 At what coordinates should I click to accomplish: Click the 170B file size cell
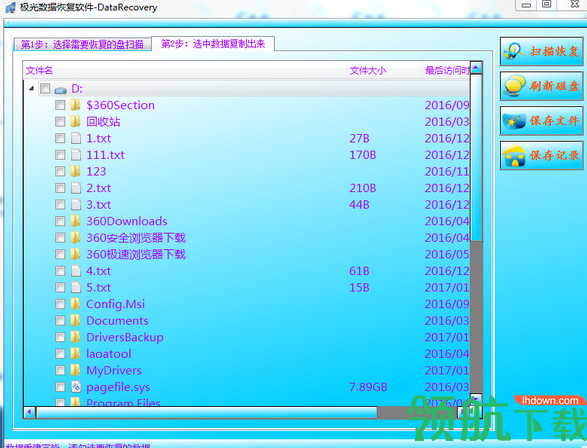363,155
